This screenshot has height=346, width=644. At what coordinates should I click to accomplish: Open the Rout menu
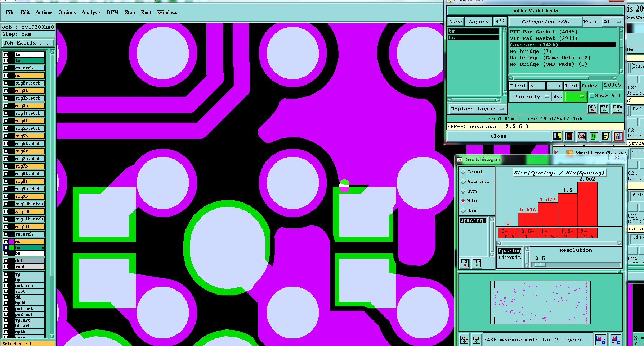click(146, 12)
